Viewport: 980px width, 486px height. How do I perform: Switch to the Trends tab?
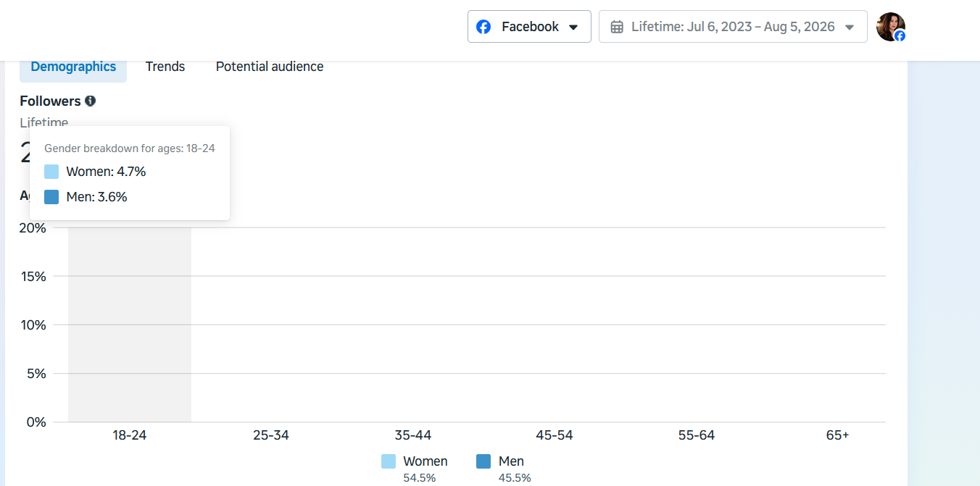(x=165, y=67)
